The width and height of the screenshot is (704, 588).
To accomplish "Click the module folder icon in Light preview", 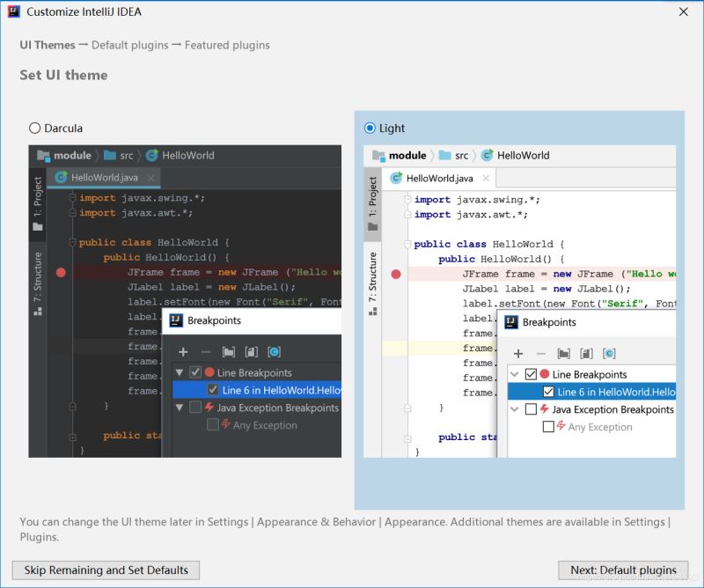I will [378, 156].
